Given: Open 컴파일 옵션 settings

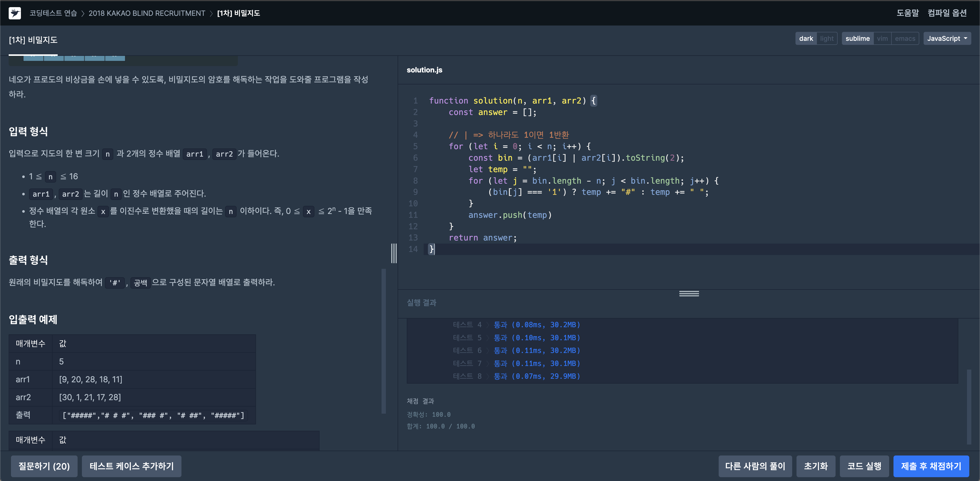Looking at the screenshot, I should 947,13.
